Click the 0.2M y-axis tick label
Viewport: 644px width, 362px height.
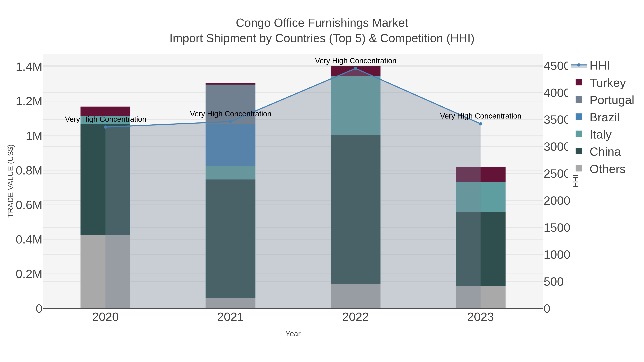point(29,274)
